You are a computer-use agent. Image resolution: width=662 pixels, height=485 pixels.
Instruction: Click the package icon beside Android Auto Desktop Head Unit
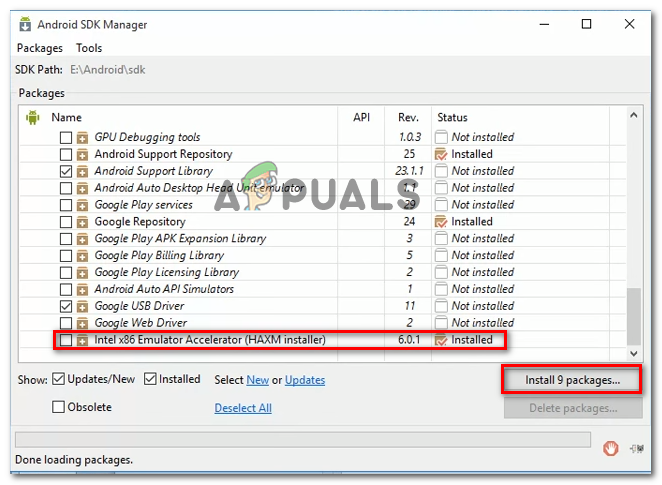pyautogui.click(x=82, y=188)
